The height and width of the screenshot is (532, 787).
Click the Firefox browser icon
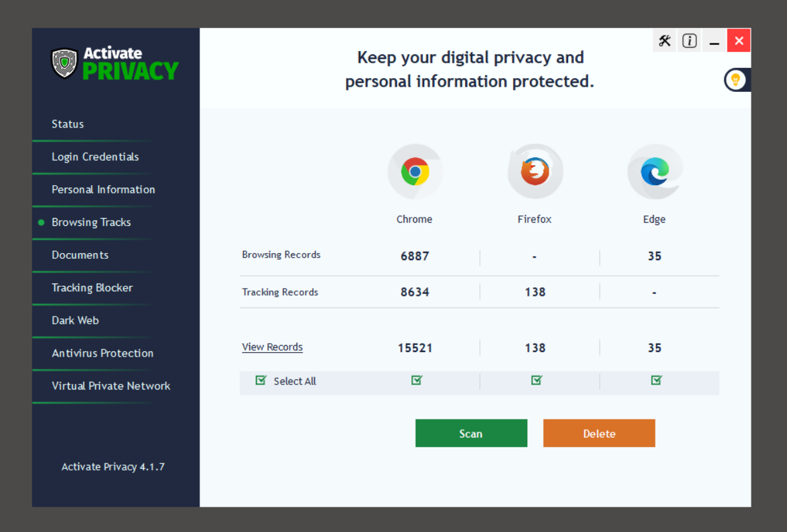(535, 172)
